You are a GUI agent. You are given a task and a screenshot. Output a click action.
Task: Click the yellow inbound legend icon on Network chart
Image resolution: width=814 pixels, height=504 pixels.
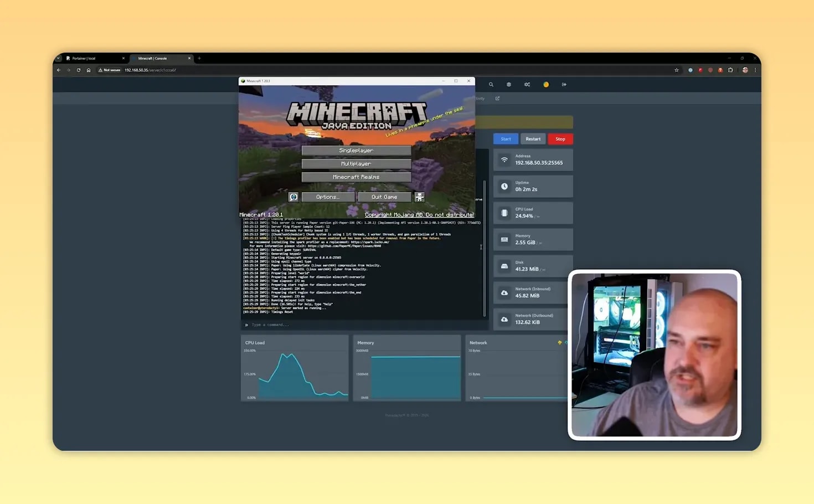(560, 343)
